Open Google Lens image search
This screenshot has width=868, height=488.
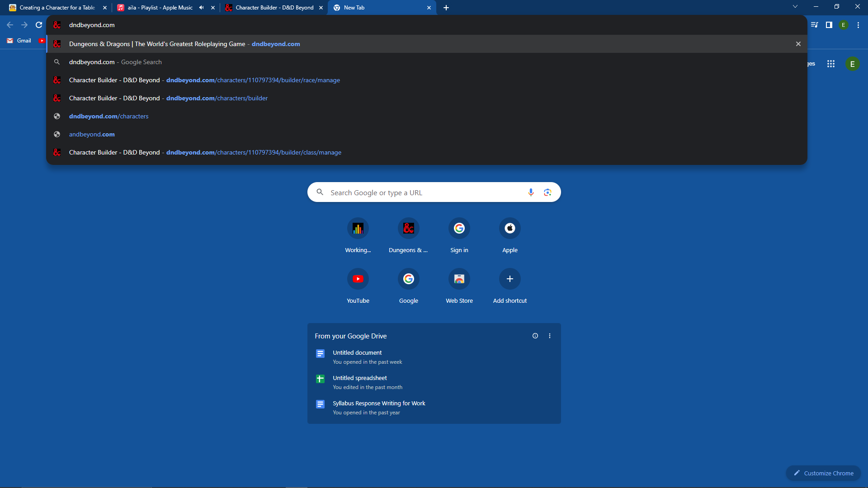[547, 192]
